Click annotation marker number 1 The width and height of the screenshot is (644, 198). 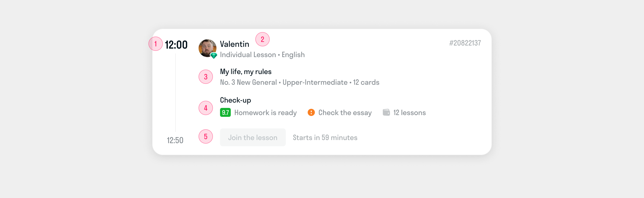point(155,44)
